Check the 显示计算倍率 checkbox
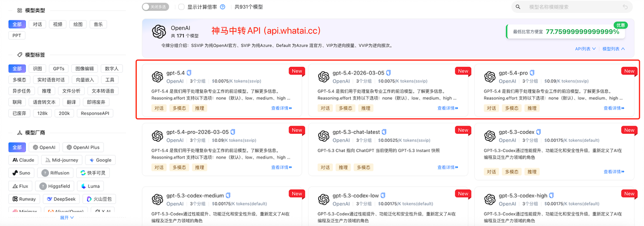The width and height of the screenshot is (644, 226). 182,7
